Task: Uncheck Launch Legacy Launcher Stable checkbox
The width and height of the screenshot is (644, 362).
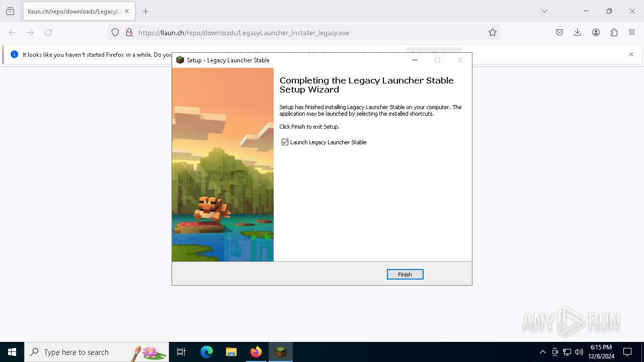Action: [x=285, y=142]
